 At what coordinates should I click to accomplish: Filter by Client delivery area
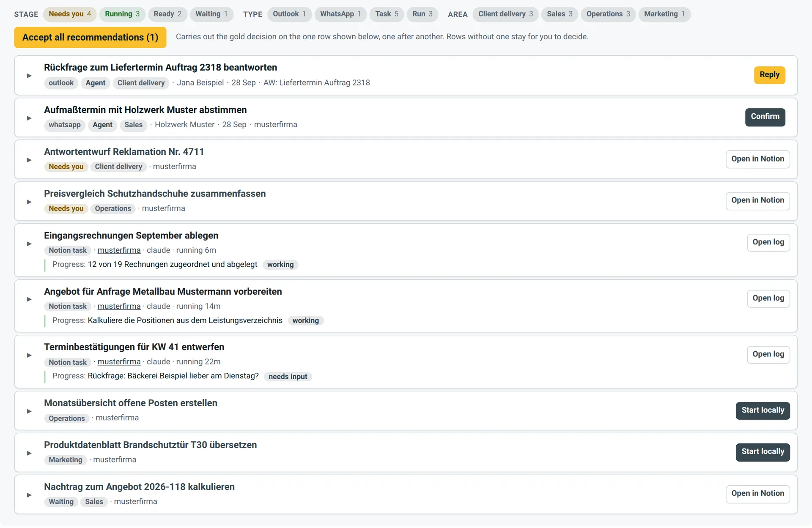coord(505,14)
